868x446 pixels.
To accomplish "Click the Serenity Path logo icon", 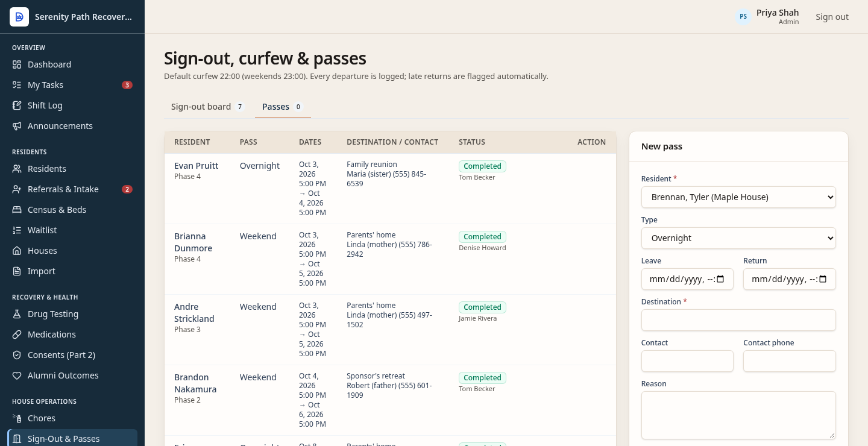I will click(x=19, y=17).
